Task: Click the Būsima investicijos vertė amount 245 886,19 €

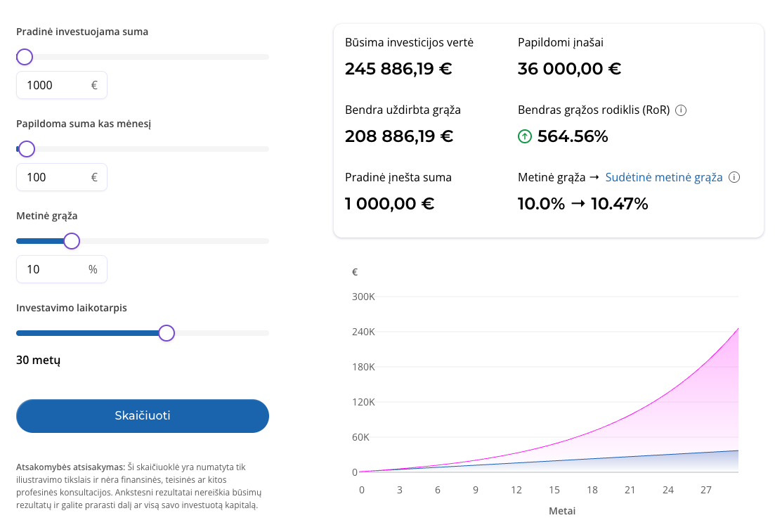Action: click(398, 69)
